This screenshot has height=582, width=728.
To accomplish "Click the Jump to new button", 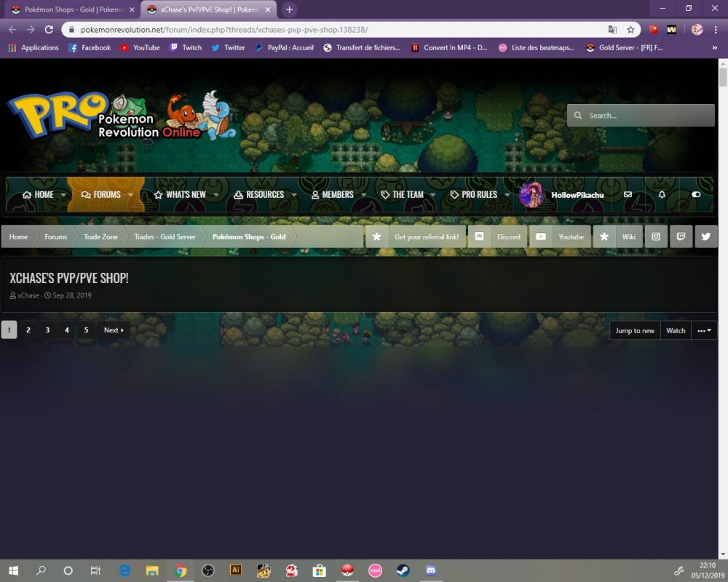I will tap(635, 330).
